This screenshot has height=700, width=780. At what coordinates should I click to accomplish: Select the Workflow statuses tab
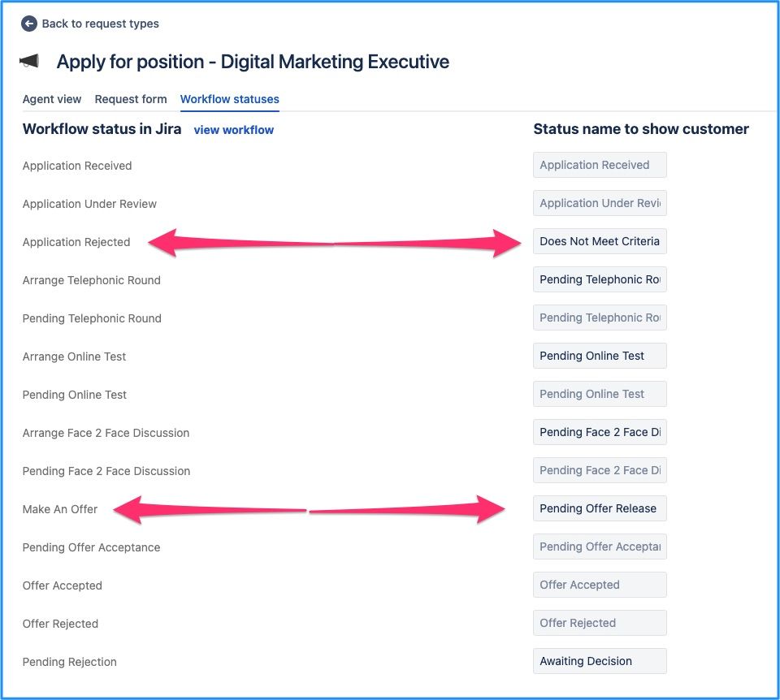230,99
